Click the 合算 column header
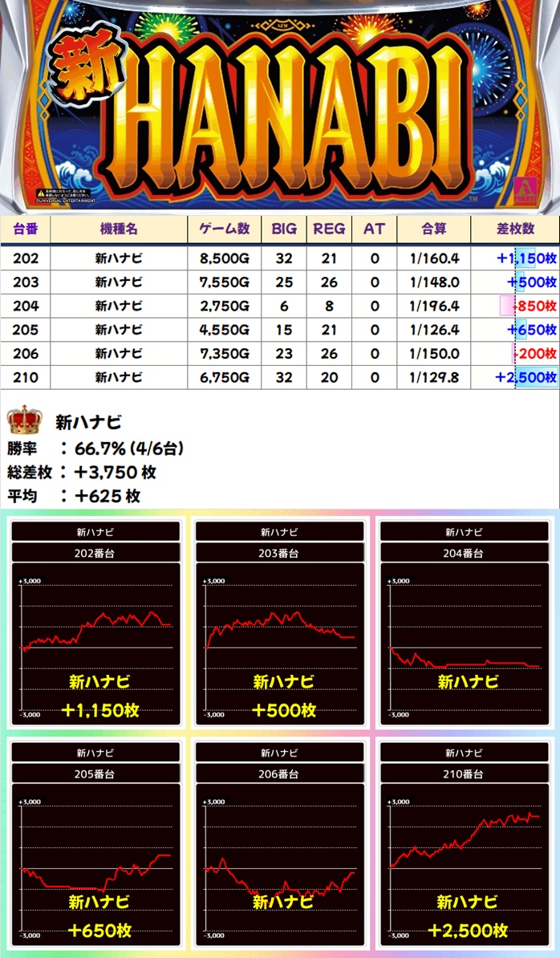The height and width of the screenshot is (958, 560). [433, 229]
